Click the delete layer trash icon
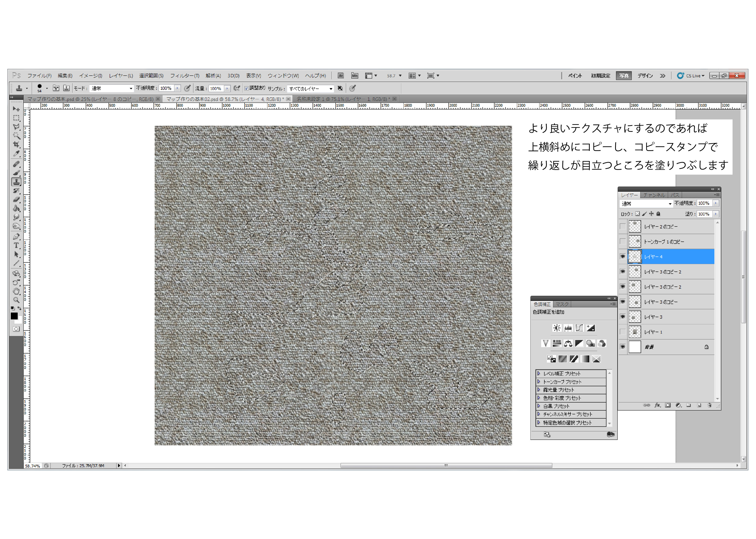756x539 pixels. pyautogui.click(x=709, y=405)
